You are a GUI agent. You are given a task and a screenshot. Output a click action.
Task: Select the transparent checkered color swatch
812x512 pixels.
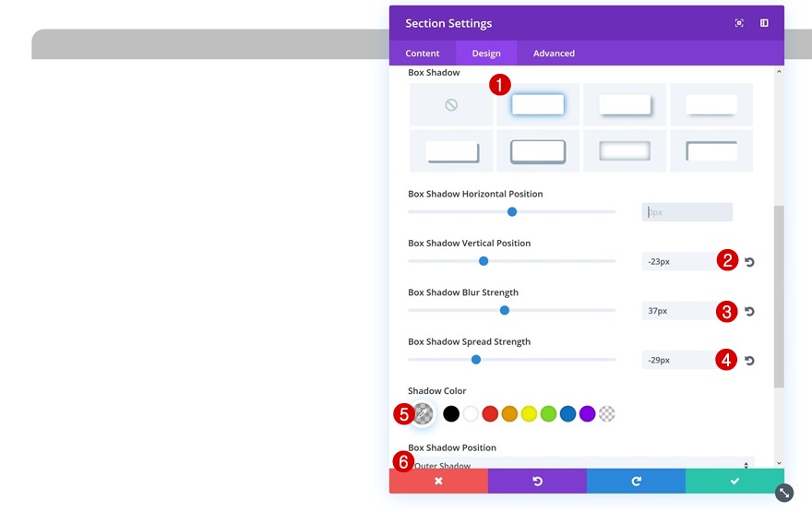607,413
